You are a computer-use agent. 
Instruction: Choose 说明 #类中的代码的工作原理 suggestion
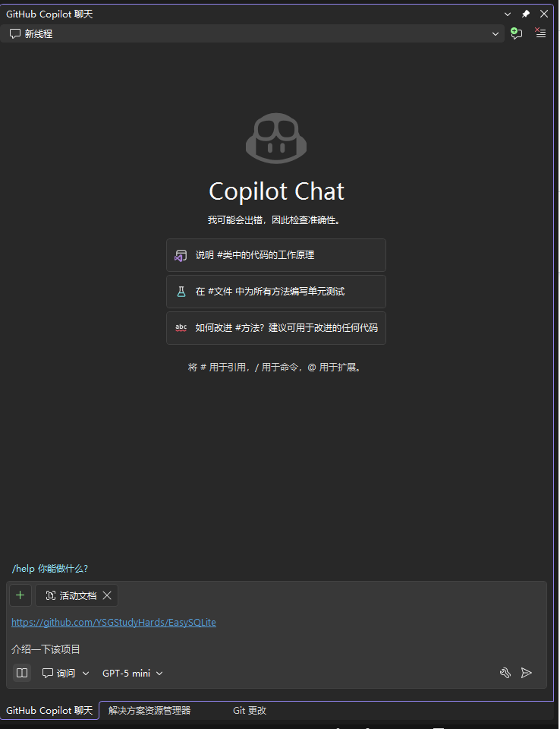coord(276,255)
